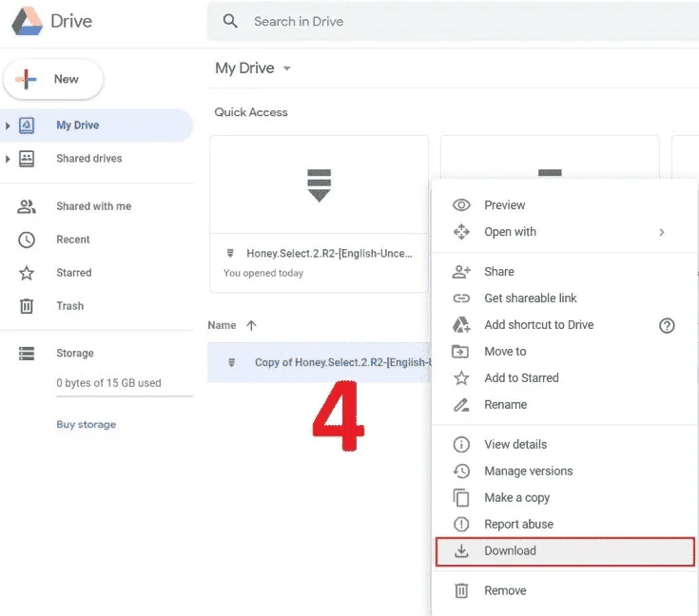Sort by Name column header
Image resolution: width=699 pixels, height=616 pixels.
(x=222, y=325)
